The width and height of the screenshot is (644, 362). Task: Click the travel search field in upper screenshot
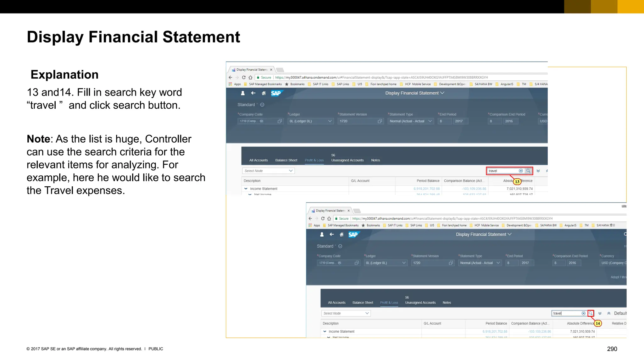click(502, 171)
